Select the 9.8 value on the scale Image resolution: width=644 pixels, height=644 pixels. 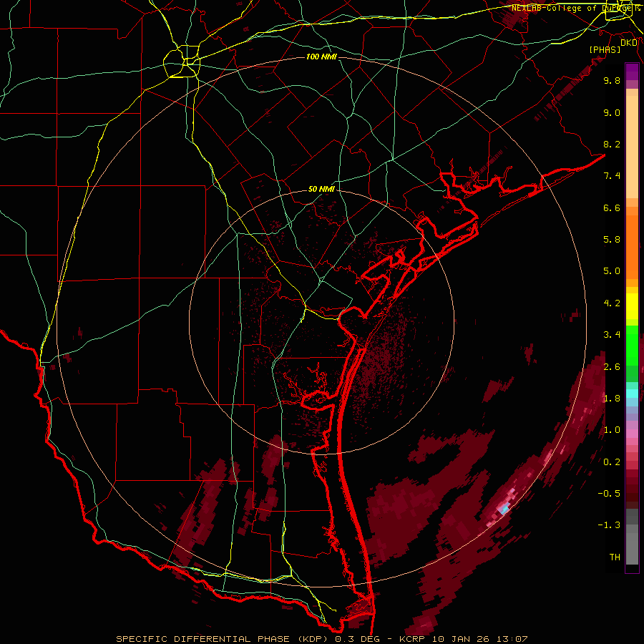tap(612, 80)
